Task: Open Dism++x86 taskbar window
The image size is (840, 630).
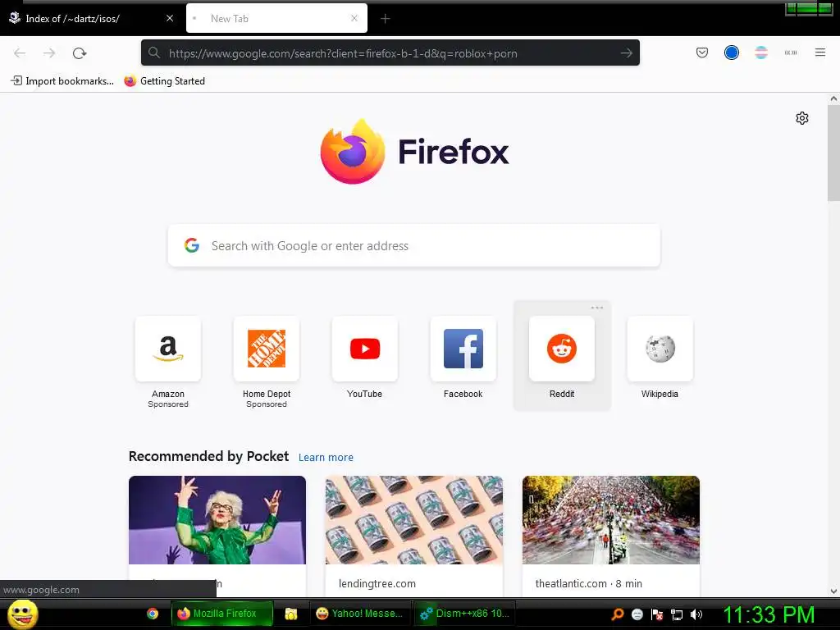Action: click(464, 614)
